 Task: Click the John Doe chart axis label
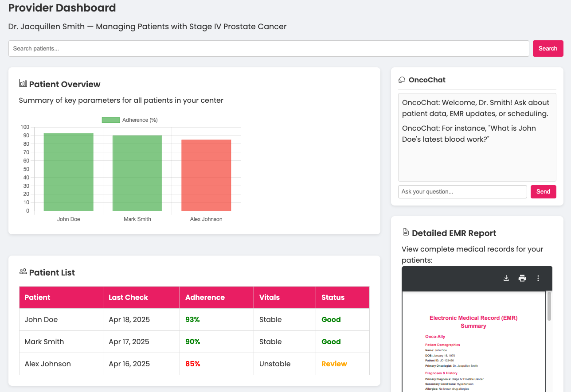click(69, 219)
